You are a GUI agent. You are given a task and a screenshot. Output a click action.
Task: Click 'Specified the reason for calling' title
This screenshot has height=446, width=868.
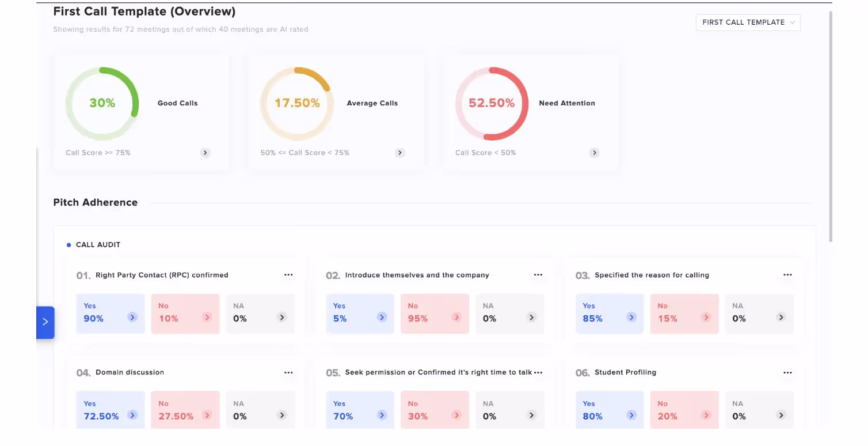click(x=652, y=275)
